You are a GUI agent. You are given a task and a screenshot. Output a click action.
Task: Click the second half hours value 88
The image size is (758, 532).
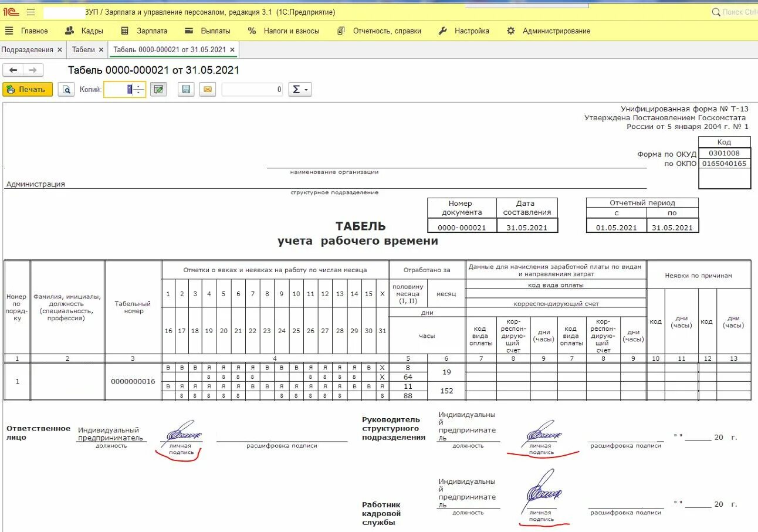[x=408, y=396]
